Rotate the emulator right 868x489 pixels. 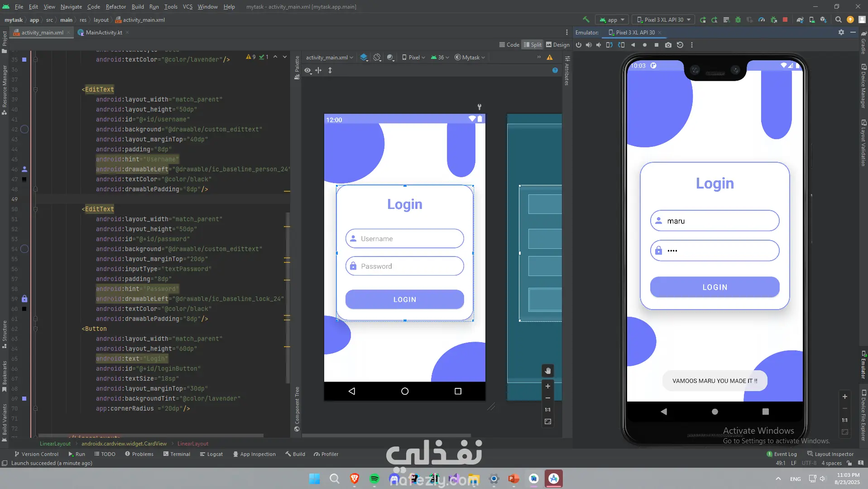621,45
